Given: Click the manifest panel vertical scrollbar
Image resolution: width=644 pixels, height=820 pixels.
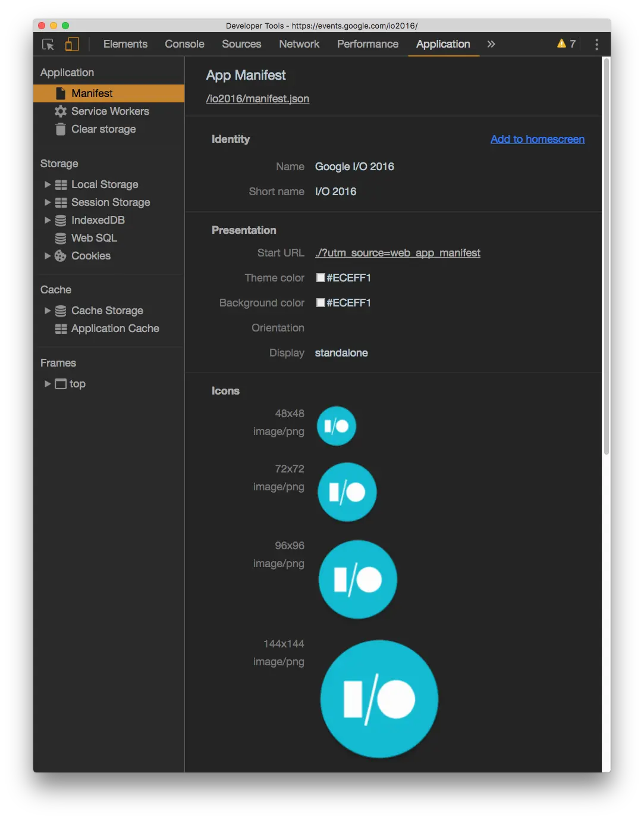Looking at the screenshot, I should (606, 256).
